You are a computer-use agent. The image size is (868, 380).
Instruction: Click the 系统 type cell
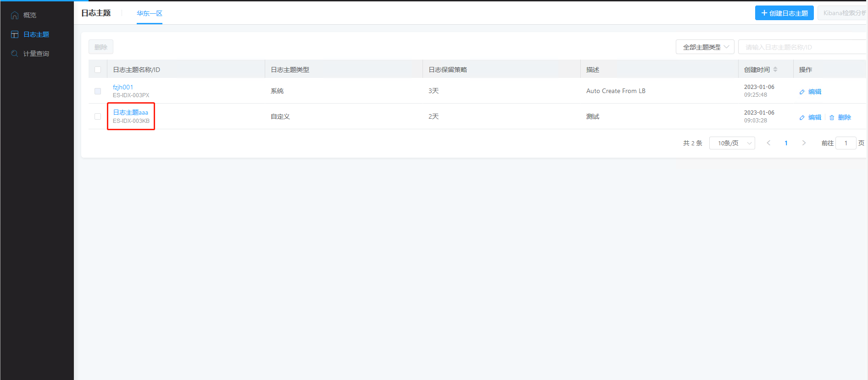277,91
